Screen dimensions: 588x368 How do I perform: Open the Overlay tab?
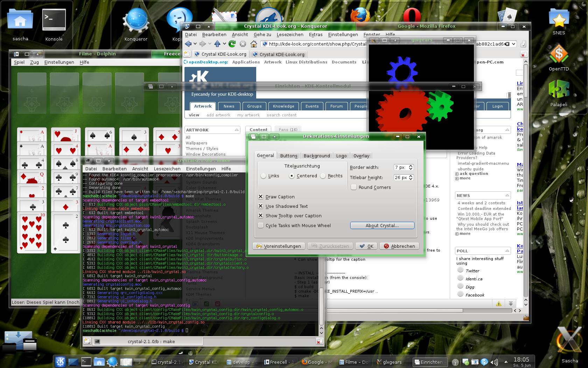(x=361, y=156)
